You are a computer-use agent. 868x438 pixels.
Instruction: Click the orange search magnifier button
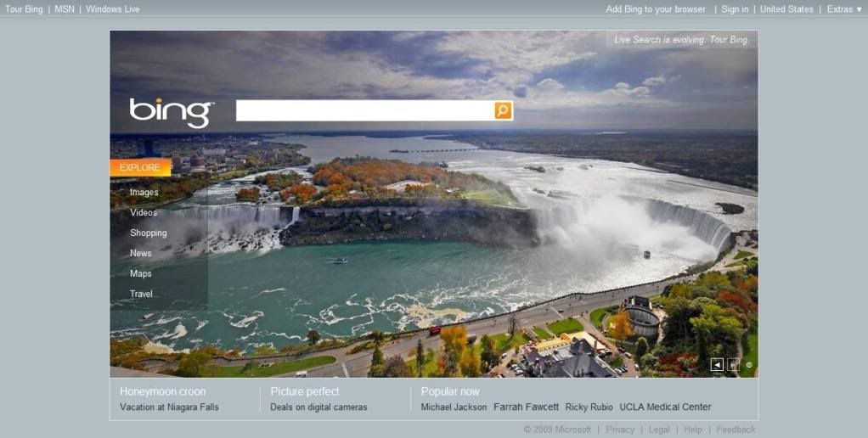[x=503, y=110]
